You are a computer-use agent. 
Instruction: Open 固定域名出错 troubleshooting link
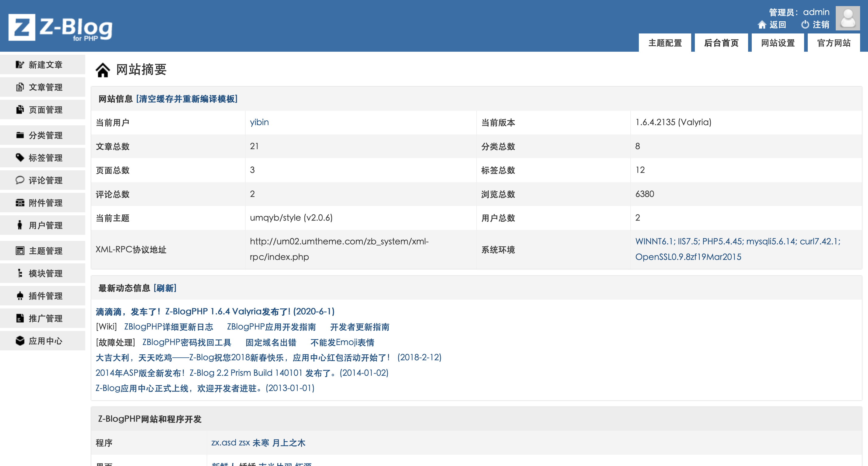click(271, 343)
